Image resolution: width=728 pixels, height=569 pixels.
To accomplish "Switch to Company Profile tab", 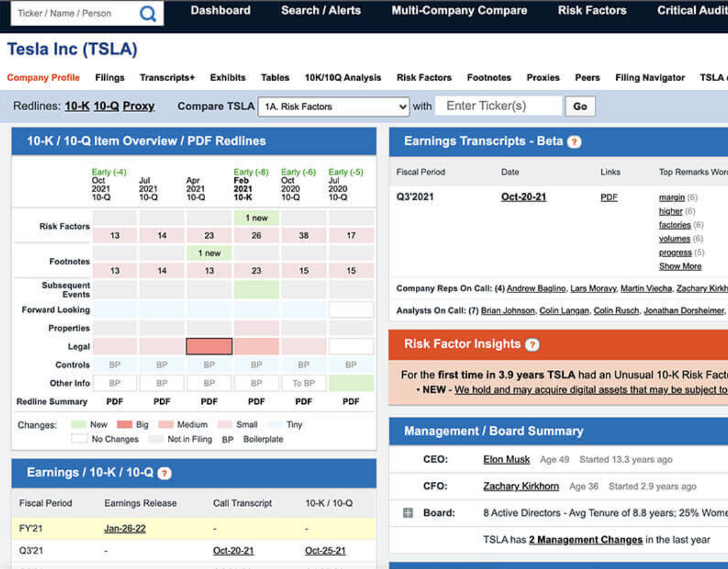I will point(43,77).
